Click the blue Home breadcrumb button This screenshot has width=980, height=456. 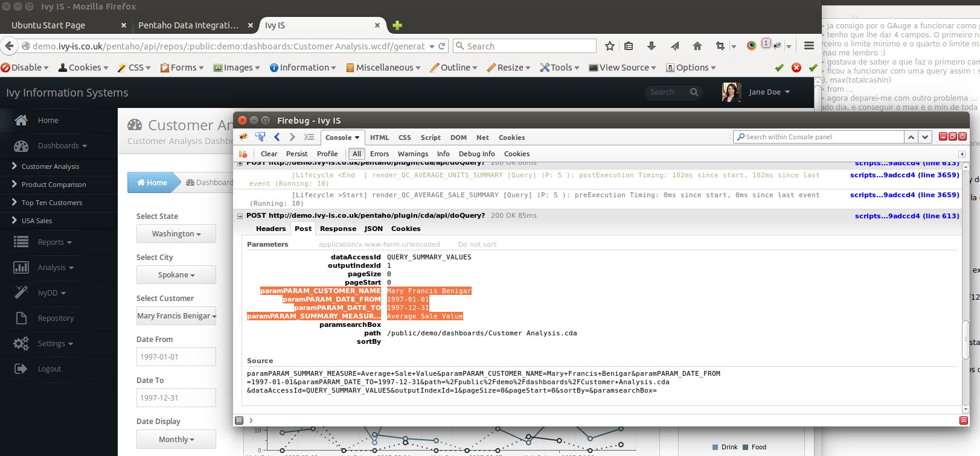(x=152, y=182)
